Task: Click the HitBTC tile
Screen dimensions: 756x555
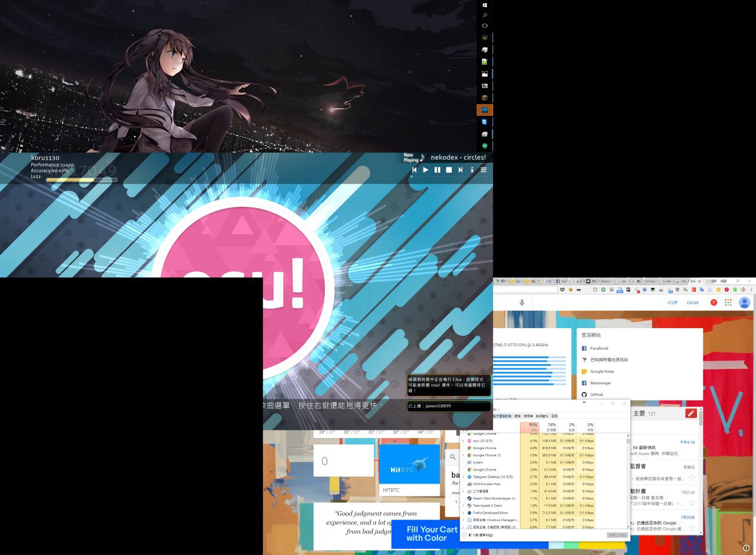Action: 409,470
